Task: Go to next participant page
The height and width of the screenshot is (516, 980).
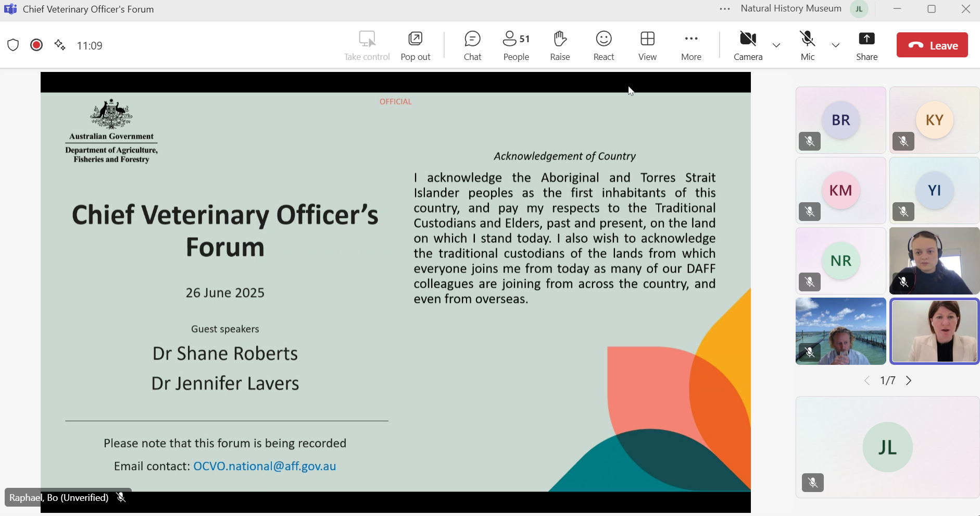Action: tap(909, 380)
